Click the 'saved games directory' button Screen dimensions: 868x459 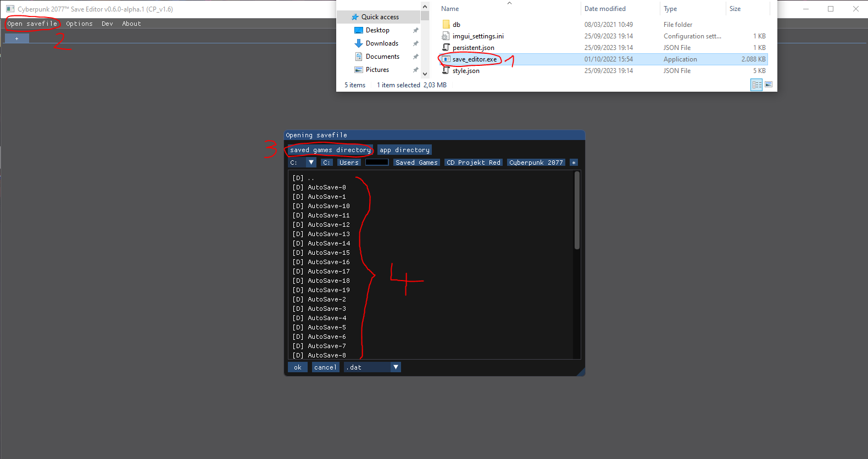pos(330,150)
